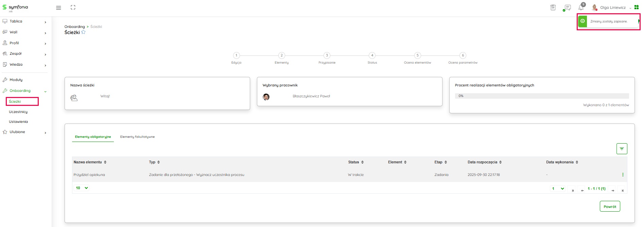Open the rows-per-page dropdown showing 10
The height and width of the screenshot is (227, 644).
(x=82, y=188)
